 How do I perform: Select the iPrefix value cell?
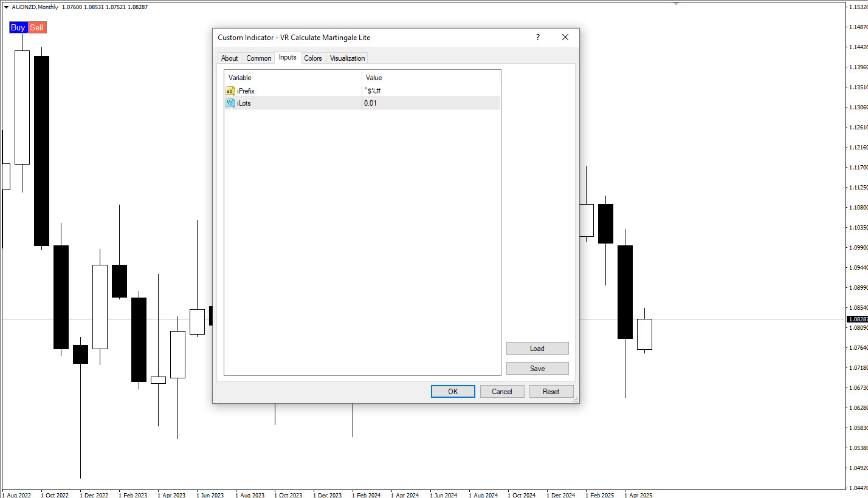tap(430, 91)
